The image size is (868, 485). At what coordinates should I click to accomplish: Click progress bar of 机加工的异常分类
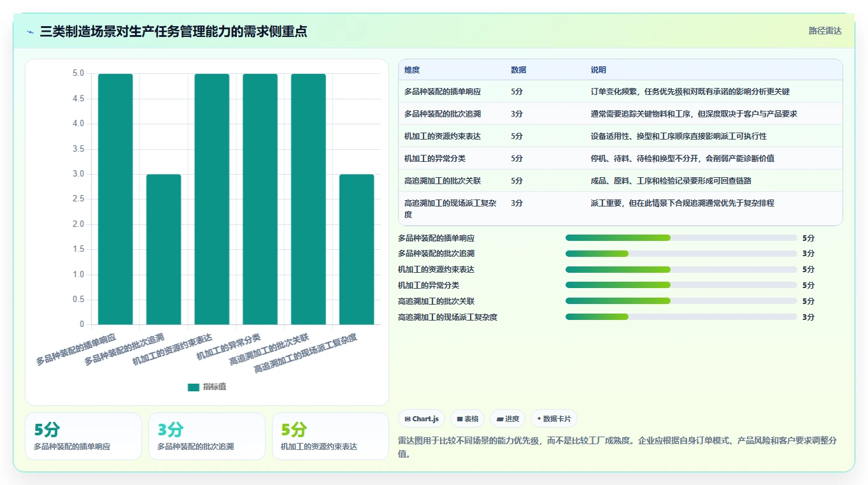coord(681,285)
